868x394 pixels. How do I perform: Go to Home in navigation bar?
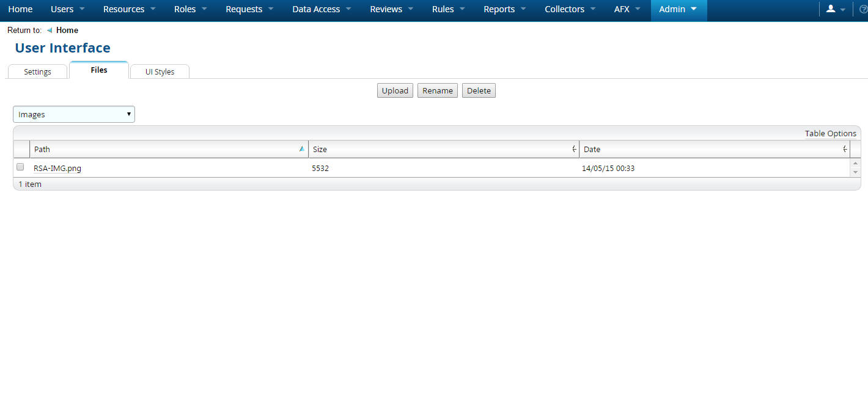[20, 9]
